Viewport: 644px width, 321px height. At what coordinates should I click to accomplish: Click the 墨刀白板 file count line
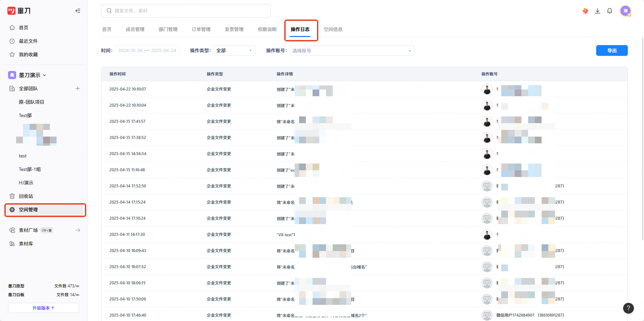click(43, 295)
